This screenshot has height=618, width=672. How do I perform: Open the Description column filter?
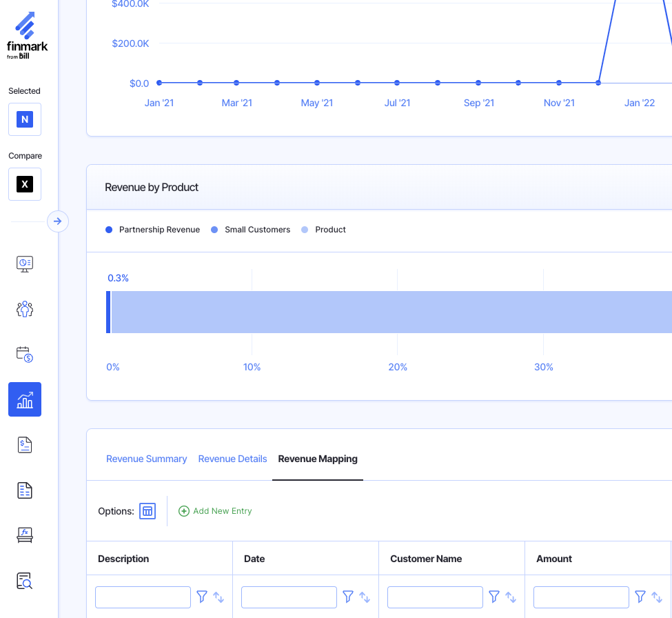[x=202, y=597]
